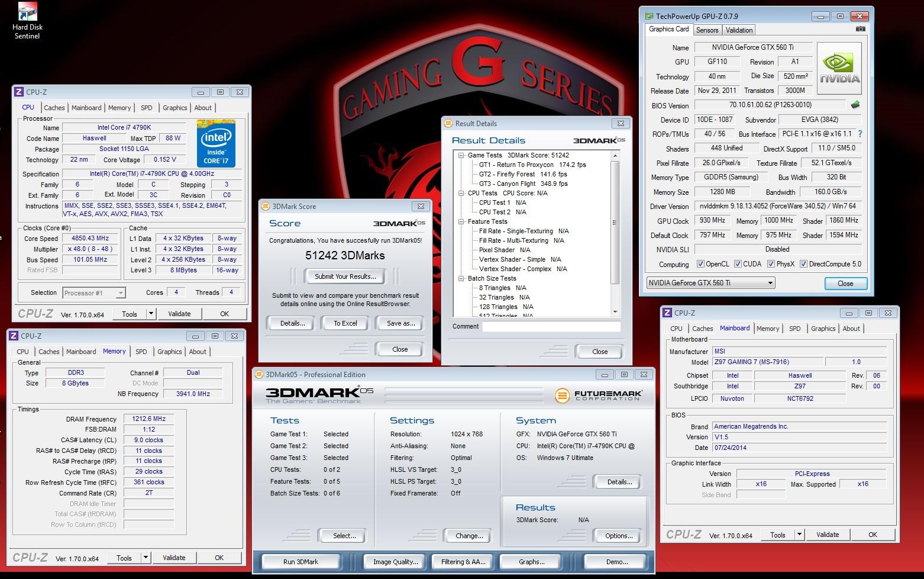Toggle the DirectCompute 5.0 checkbox
The height and width of the screenshot is (579, 924).
pos(803,264)
